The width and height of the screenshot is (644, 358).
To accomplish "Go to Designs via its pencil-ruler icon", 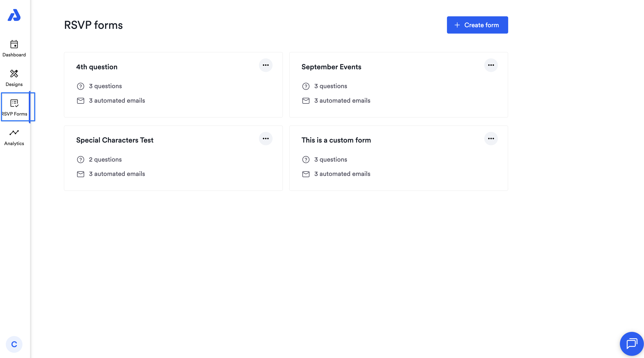I will (x=14, y=74).
